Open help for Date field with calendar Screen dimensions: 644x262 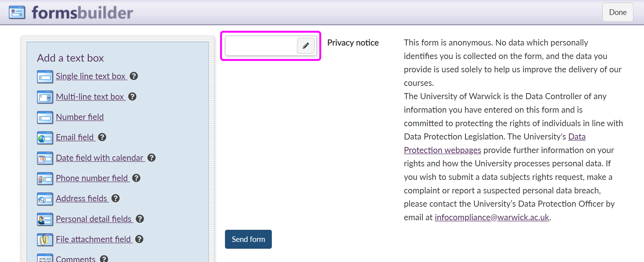pyautogui.click(x=151, y=158)
